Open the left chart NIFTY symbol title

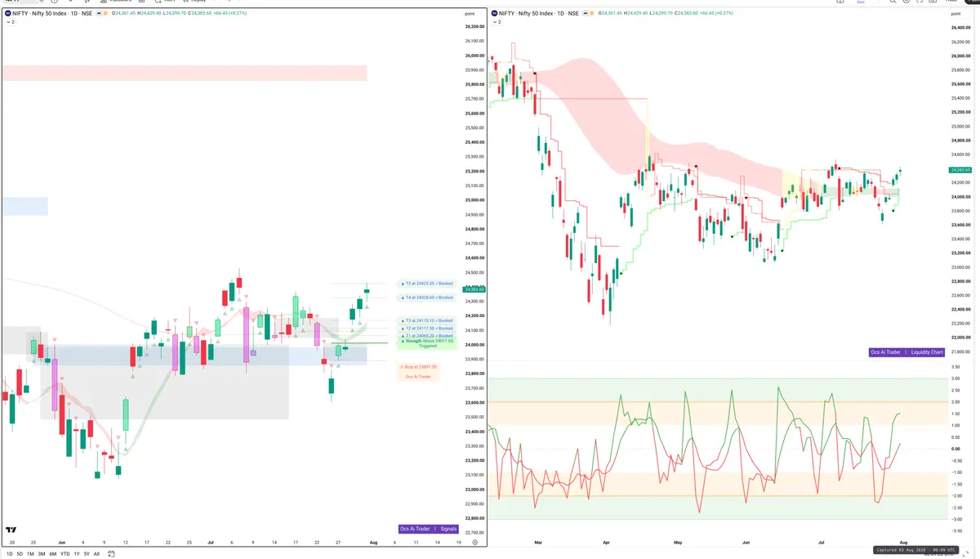coord(52,14)
